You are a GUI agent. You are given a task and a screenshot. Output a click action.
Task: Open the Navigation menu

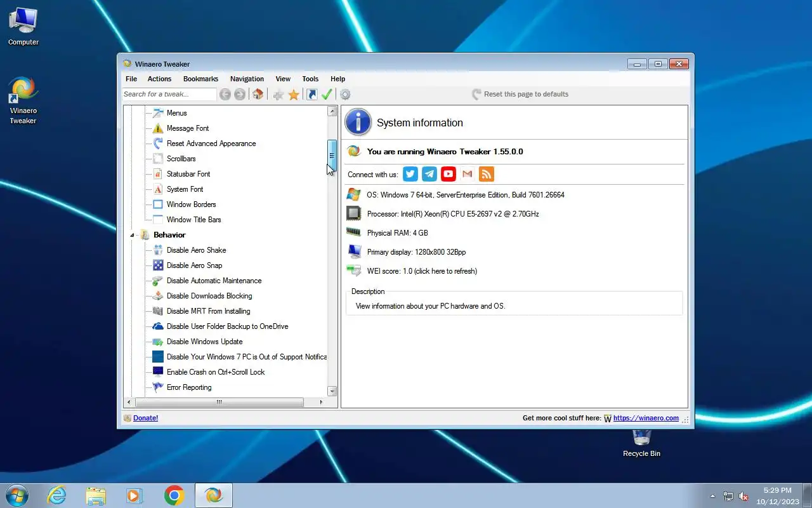click(247, 79)
